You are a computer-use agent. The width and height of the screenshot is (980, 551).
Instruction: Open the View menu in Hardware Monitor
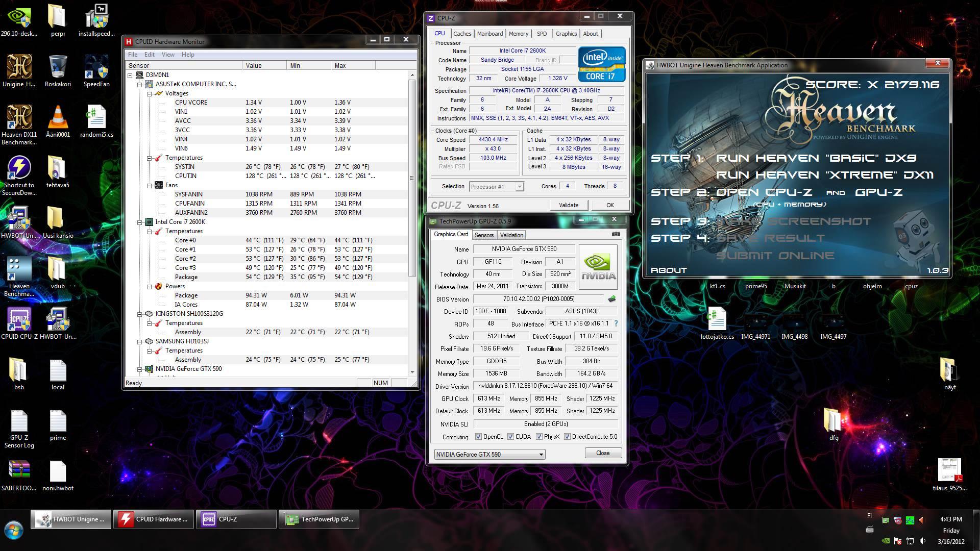click(168, 55)
